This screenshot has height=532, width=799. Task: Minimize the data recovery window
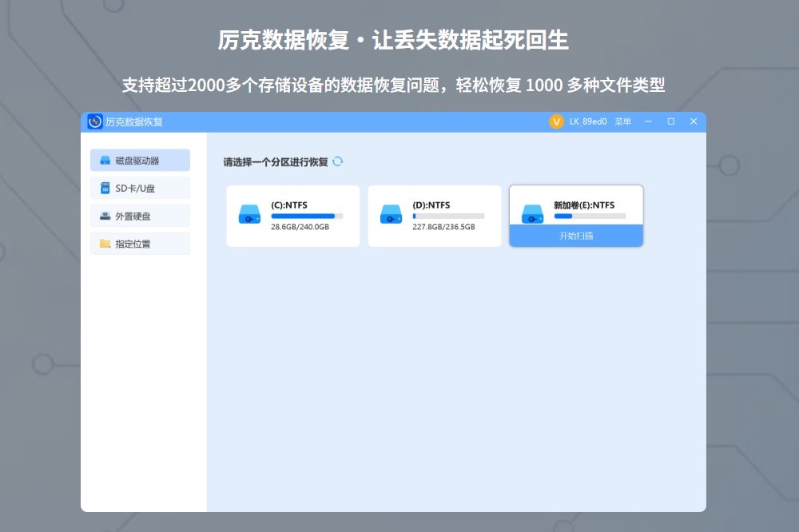tap(648, 121)
